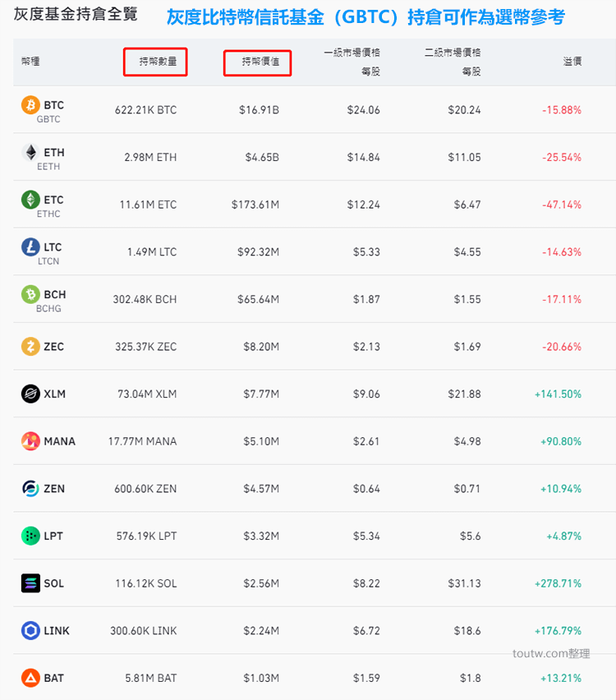This screenshot has width=616, height=700.
Task: Click the MANA coin name
Action: (59, 441)
